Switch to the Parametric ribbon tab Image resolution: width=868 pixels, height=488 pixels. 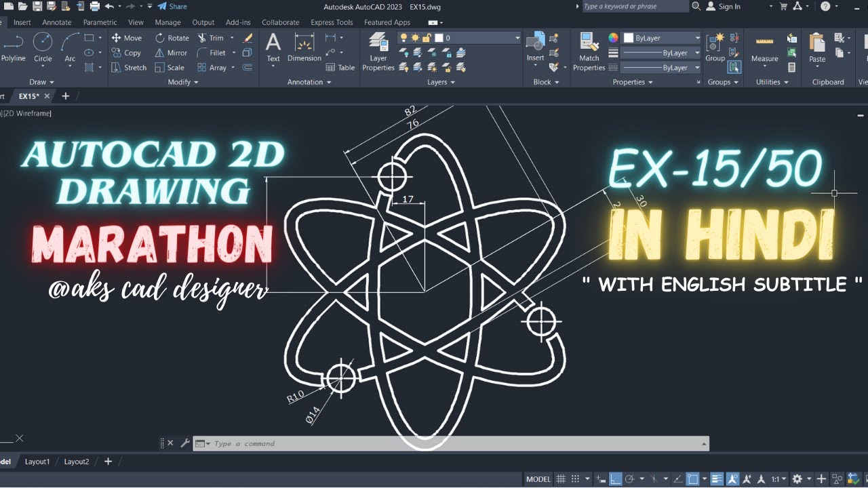[100, 22]
